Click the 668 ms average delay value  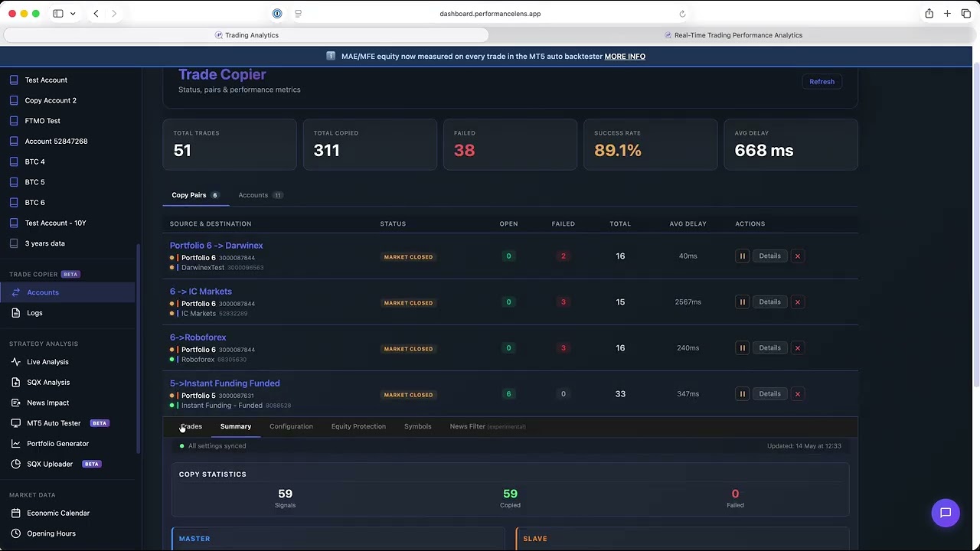(763, 151)
